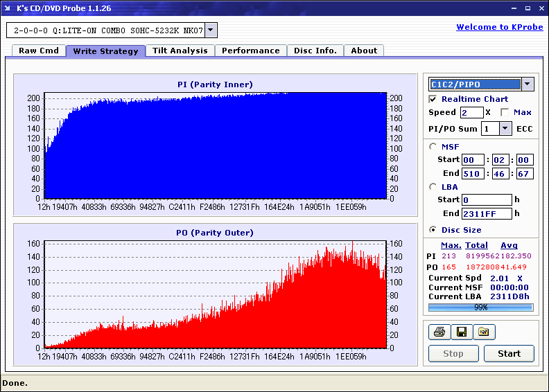Expand the PI/PO Sum ECC dropdown
549x392 pixels.
[x=505, y=129]
